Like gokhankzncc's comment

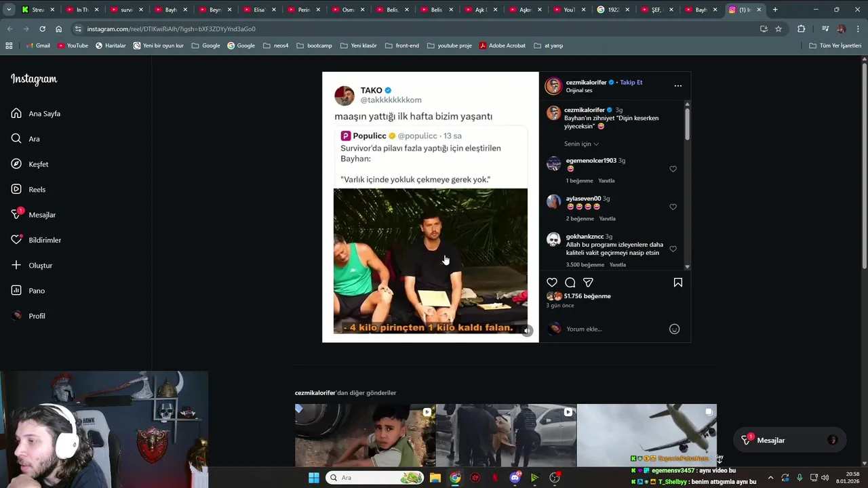point(673,249)
